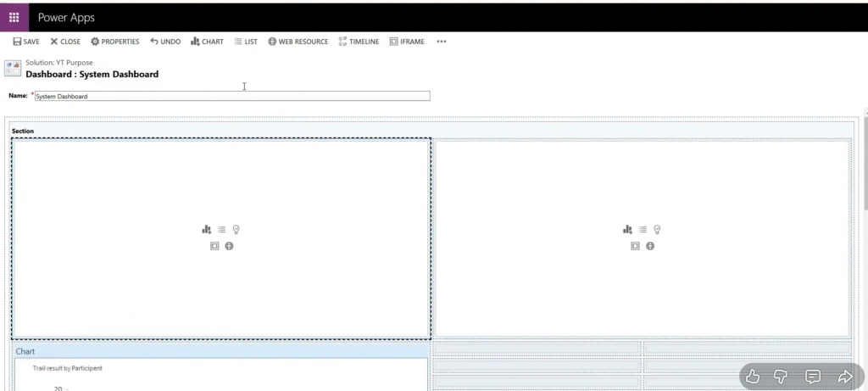Click CLOSE in the dashboard toolbar
This screenshot has height=391, width=868.
pyautogui.click(x=65, y=42)
